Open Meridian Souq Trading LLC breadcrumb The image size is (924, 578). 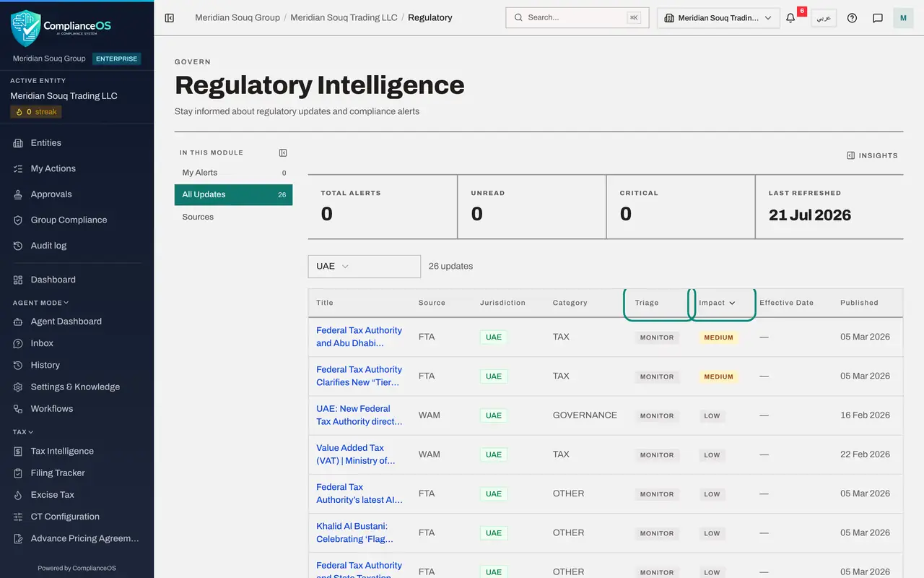[344, 17]
